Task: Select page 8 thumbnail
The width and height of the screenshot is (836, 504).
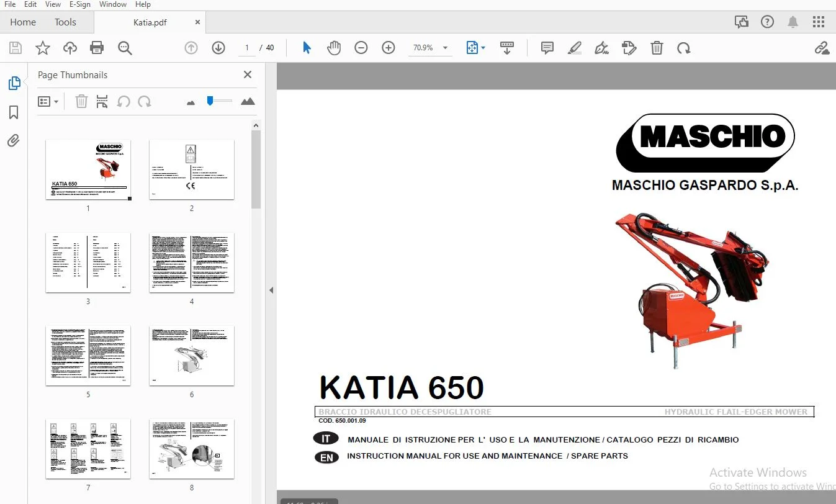Action: point(192,449)
